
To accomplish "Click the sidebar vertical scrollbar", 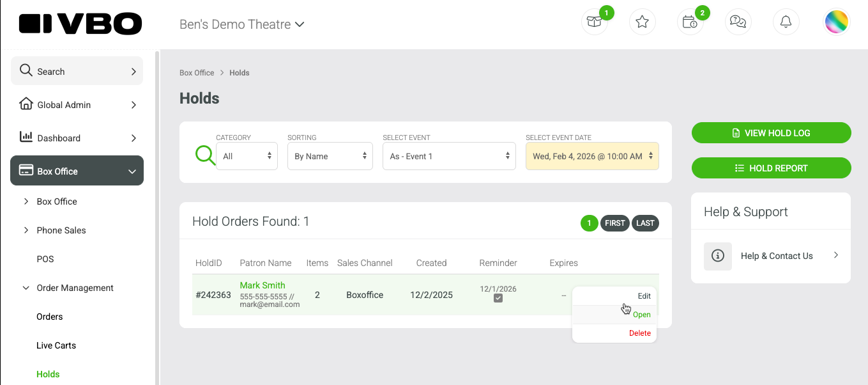I will (157, 218).
